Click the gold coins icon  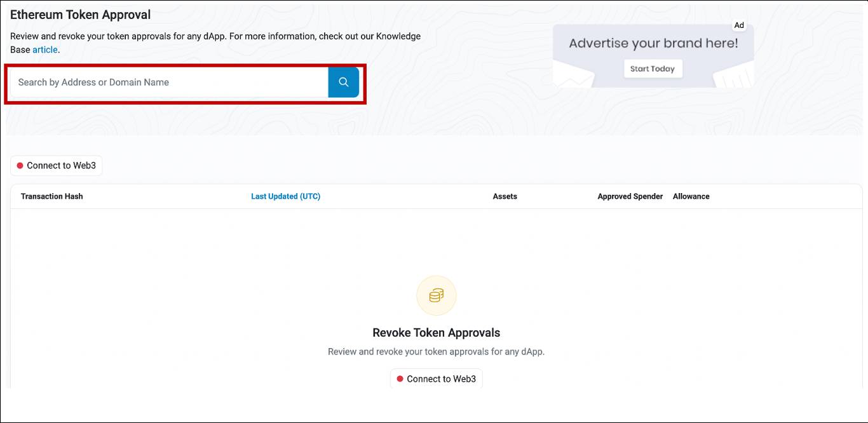pyautogui.click(x=437, y=295)
